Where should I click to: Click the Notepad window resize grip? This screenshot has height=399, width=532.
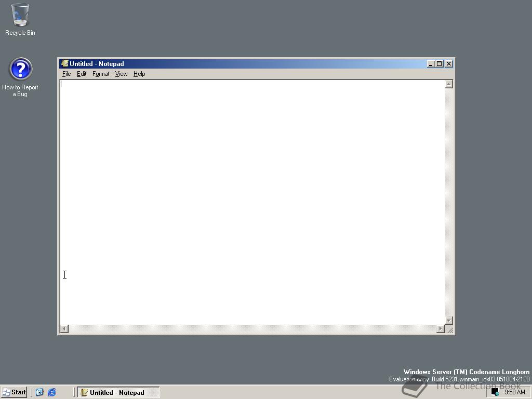(449, 329)
